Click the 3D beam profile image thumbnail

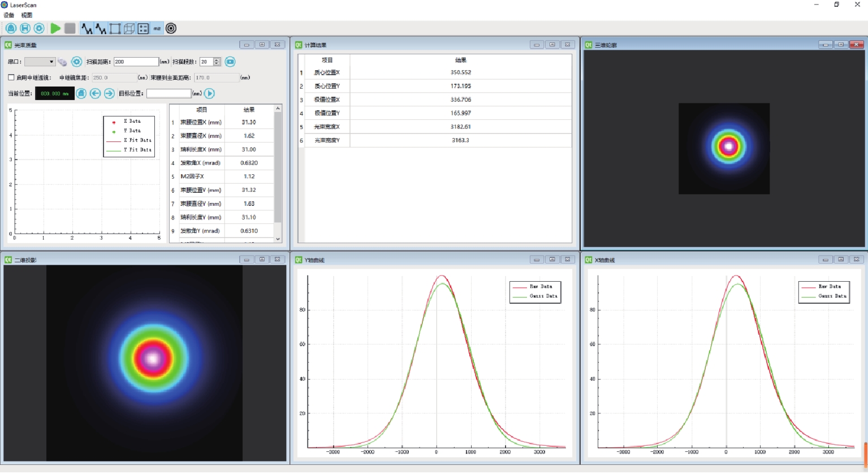click(x=724, y=149)
